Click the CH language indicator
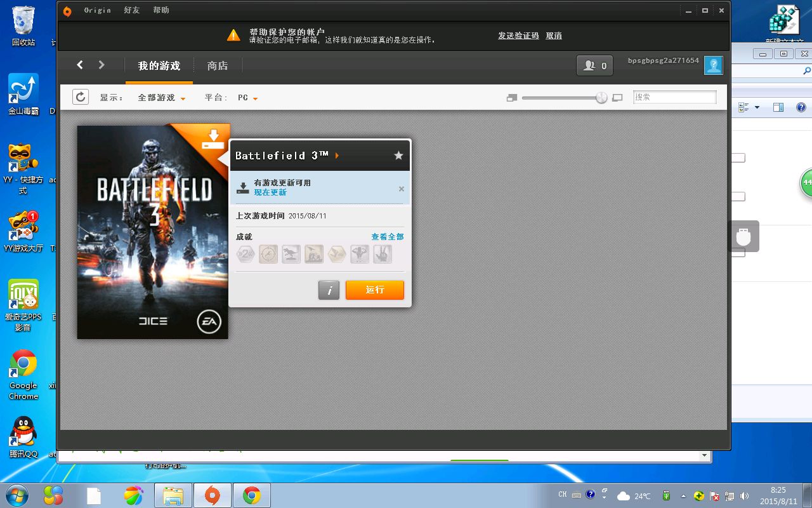Image resolution: width=812 pixels, height=508 pixels. click(563, 495)
